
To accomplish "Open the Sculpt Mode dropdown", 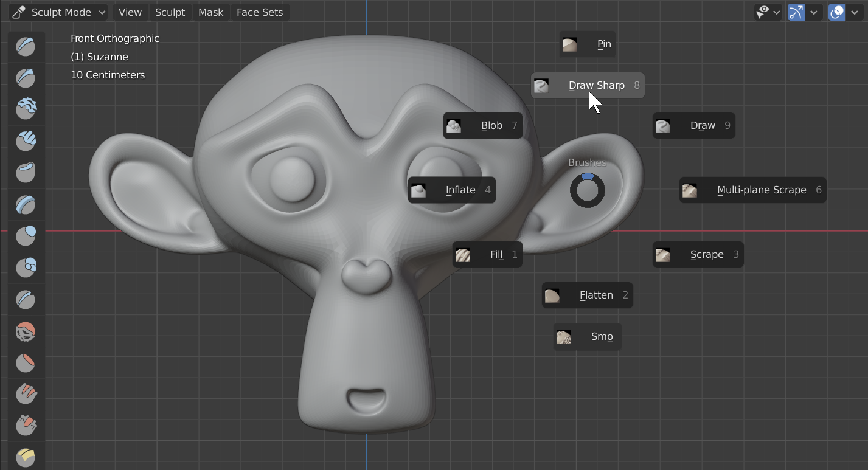I will pos(57,12).
